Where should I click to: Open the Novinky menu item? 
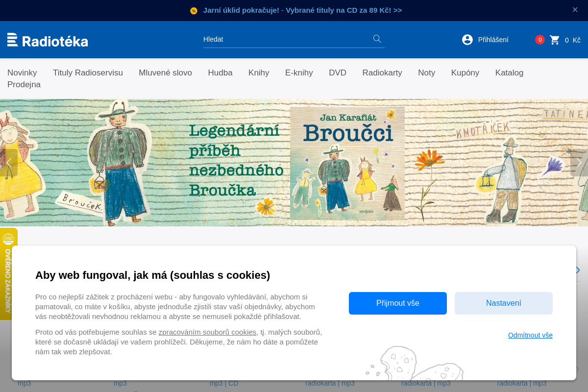coord(22,73)
